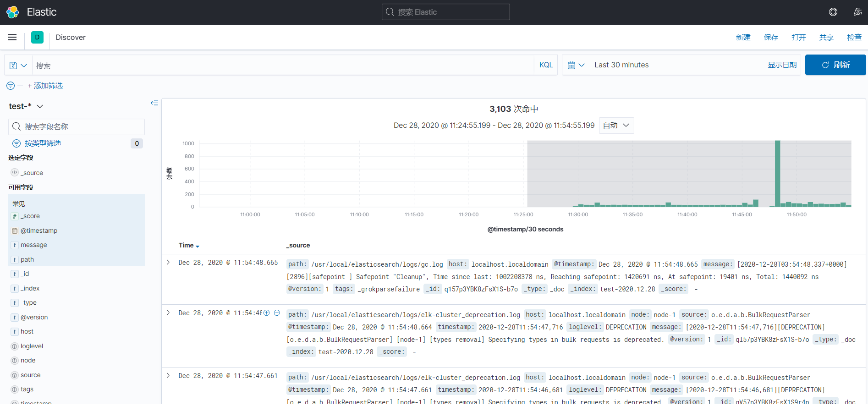This screenshot has width=868, height=406.
Task: Click the filter-by-type icon
Action: [16, 143]
